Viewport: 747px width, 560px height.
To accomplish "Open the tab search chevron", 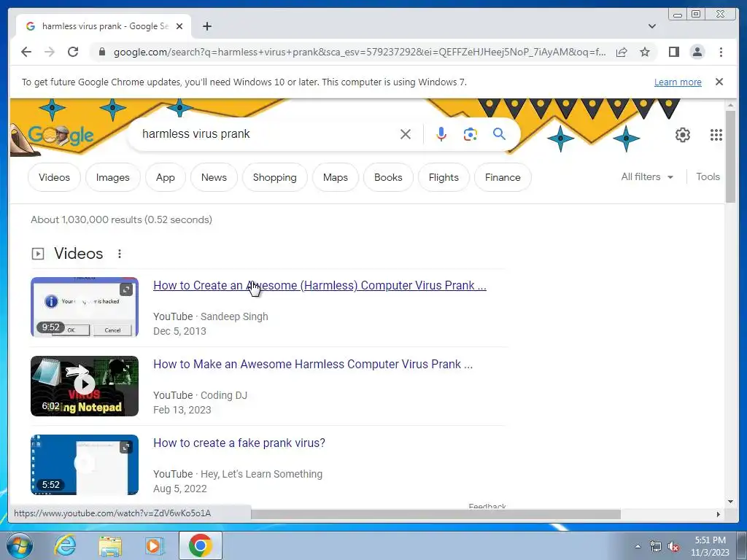I will 652,26.
